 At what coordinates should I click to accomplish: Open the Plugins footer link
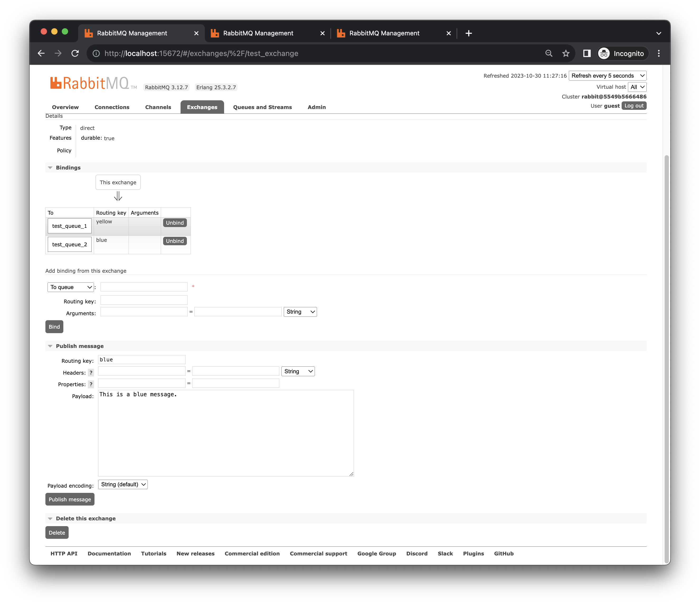[473, 553]
